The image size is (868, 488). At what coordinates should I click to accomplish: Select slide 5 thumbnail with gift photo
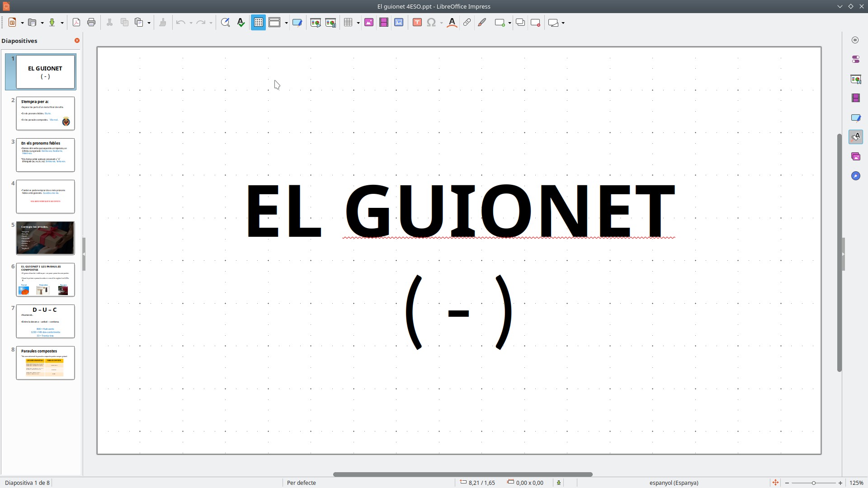pos(45,238)
